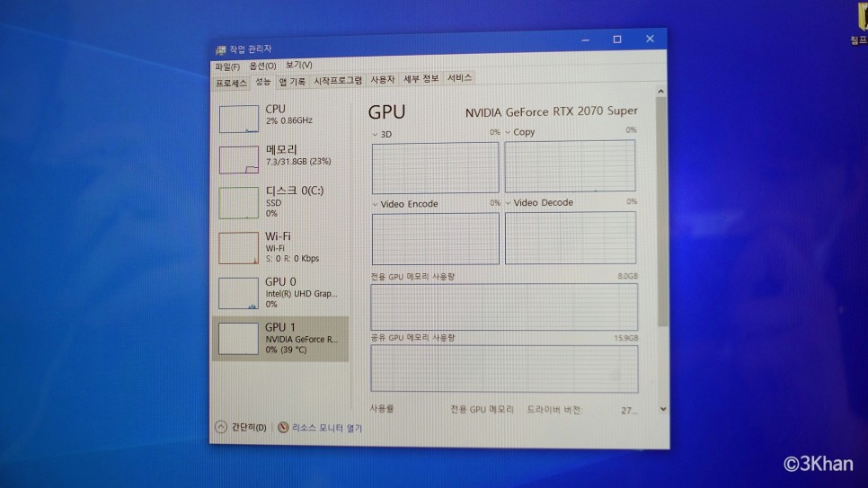The image size is (868, 488).
Task: Click the 간단히(D) collapse arrow icon
Action: 221,427
